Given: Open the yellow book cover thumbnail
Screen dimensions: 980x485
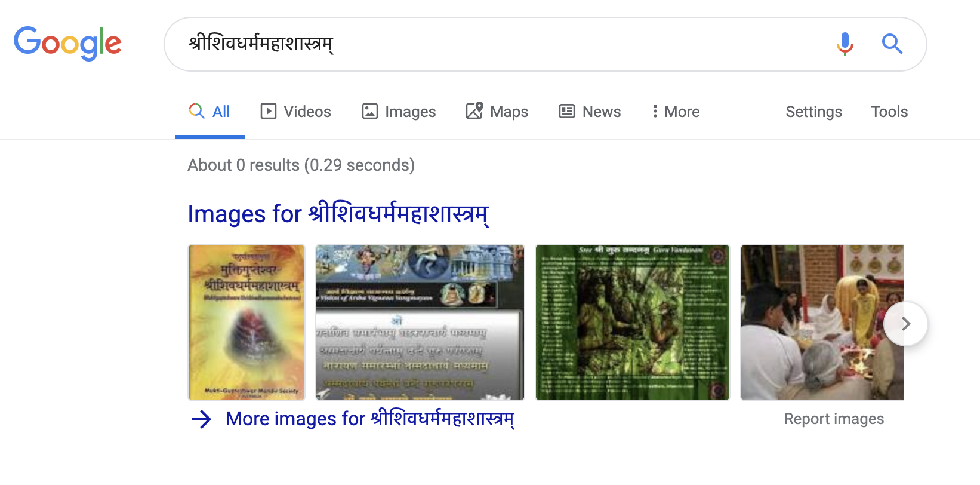Looking at the screenshot, I should click(246, 323).
